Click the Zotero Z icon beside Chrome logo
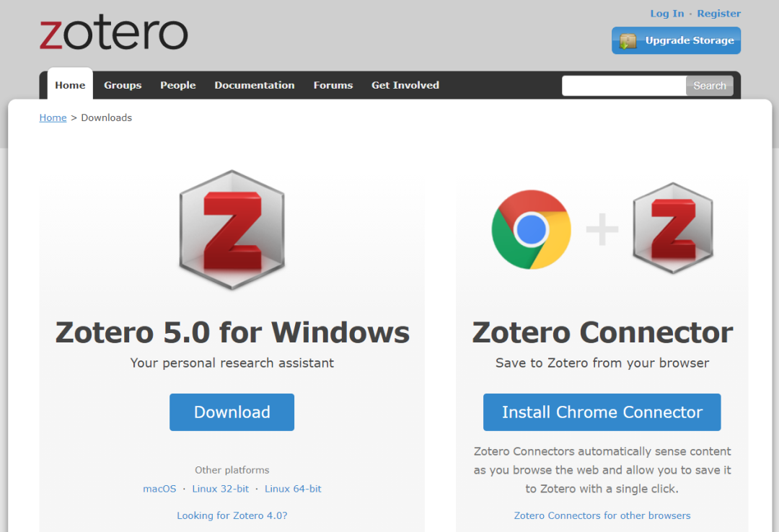The height and width of the screenshot is (532, 779). click(673, 228)
